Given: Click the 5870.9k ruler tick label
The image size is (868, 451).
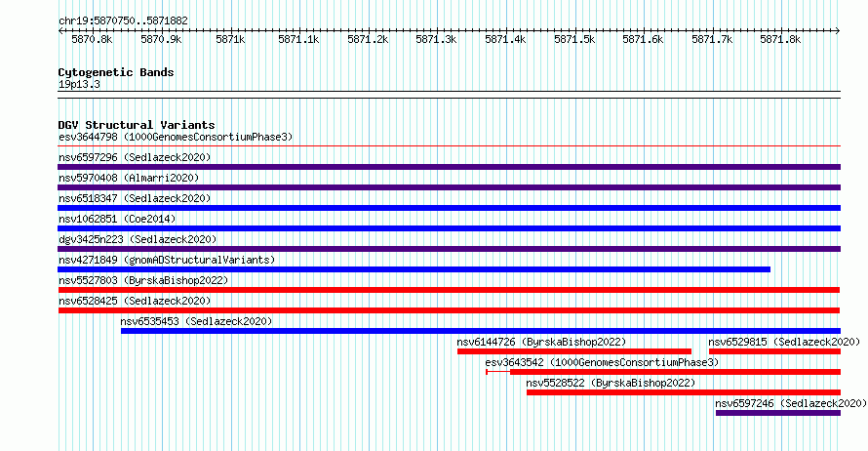Looking at the screenshot, I should (161, 39).
